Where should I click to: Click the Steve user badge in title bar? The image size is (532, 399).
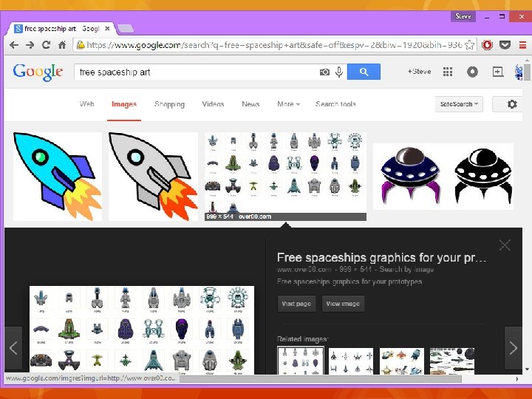pos(463,16)
